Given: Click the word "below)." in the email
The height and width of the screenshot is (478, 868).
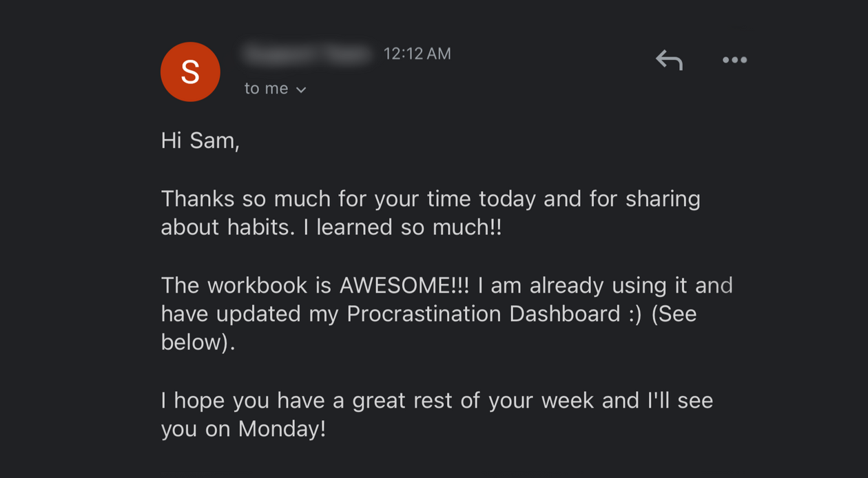Looking at the screenshot, I should coord(198,342).
